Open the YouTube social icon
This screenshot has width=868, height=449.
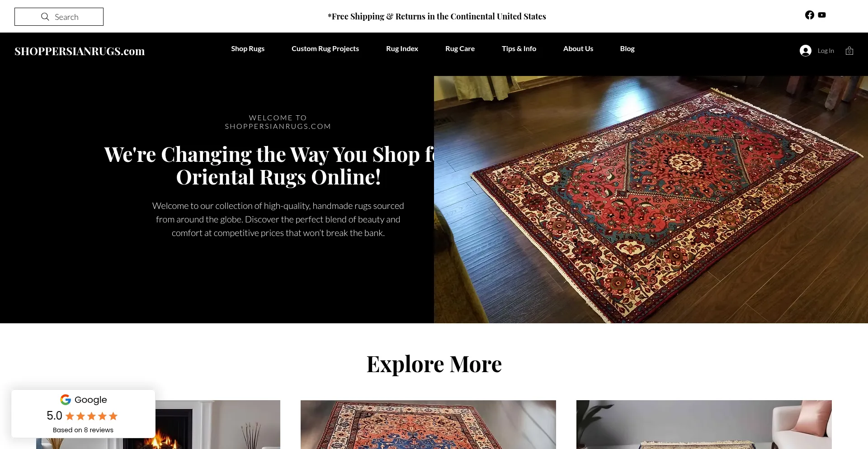822,15
